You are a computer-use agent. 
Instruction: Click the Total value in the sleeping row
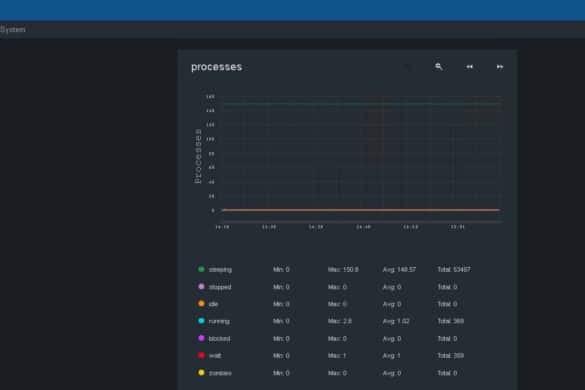point(454,269)
